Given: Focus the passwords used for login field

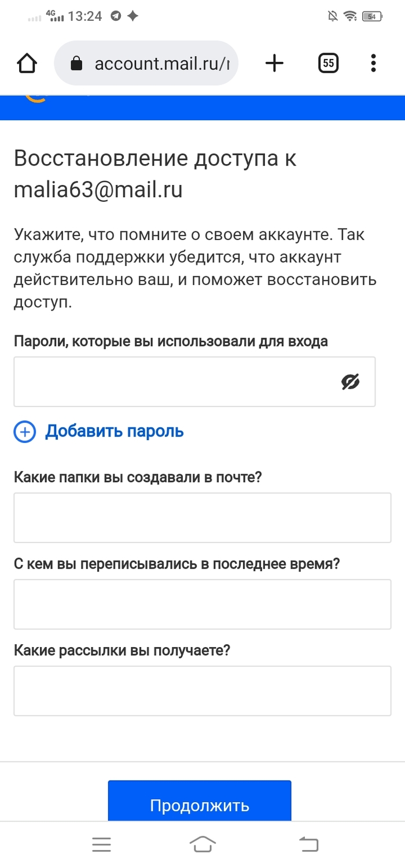Looking at the screenshot, I should click(174, 382).
